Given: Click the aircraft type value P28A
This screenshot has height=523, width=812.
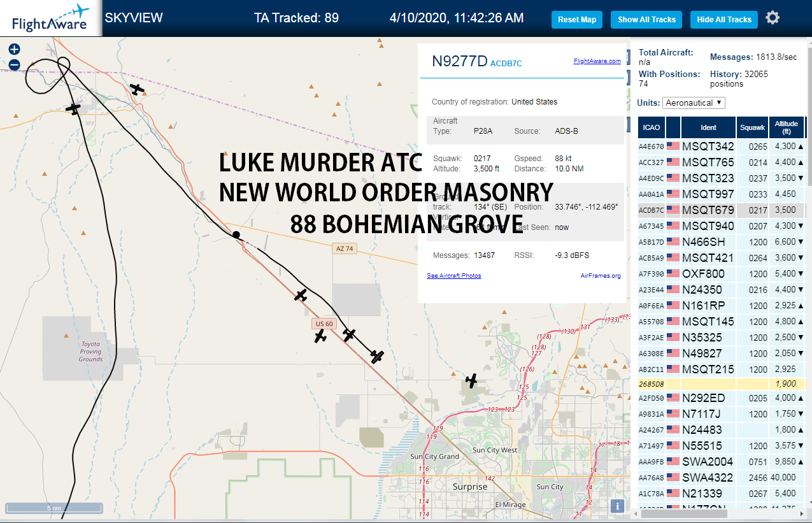Looking at the screenshot, I should point(482,131).
